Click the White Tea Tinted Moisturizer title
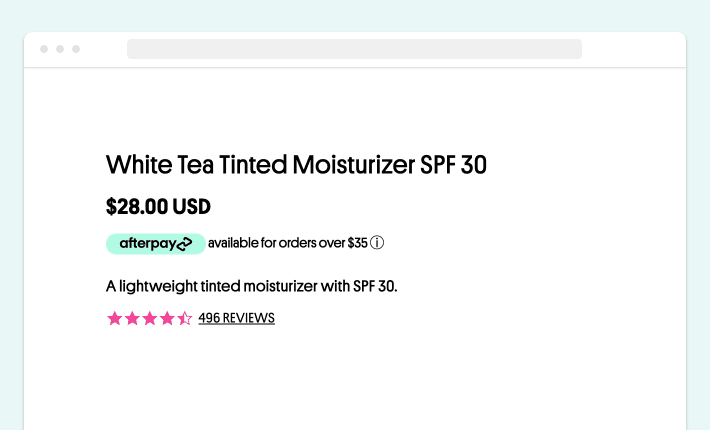 (x=296, y=164)
